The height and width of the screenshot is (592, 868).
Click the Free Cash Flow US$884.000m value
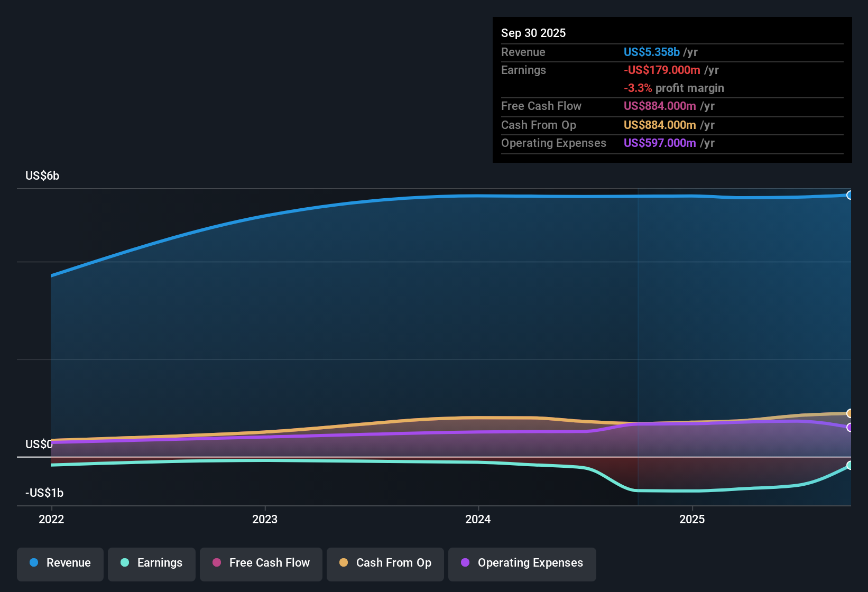(660, 106)
